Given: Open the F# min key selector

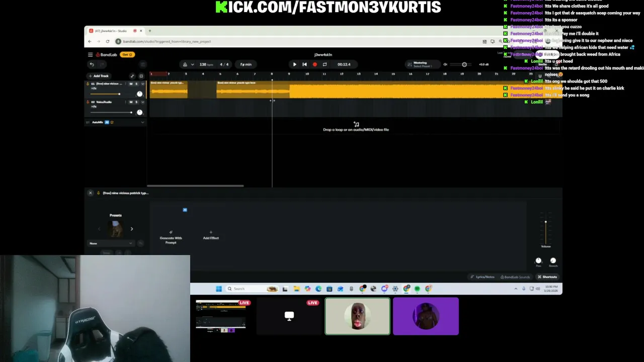Looking at the screenshot, I should [x=246, y=64].
